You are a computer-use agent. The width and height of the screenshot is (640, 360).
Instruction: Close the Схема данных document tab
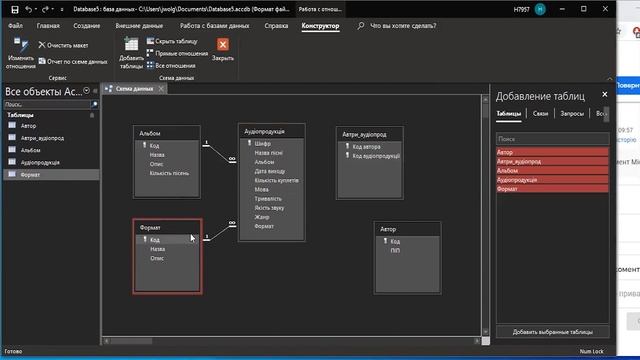click(x=161, y=89)
